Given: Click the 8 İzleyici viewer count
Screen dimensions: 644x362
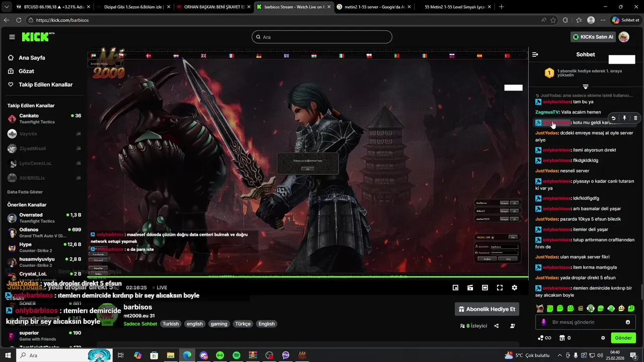Looking at the screenshot, I should pos(473,326).
